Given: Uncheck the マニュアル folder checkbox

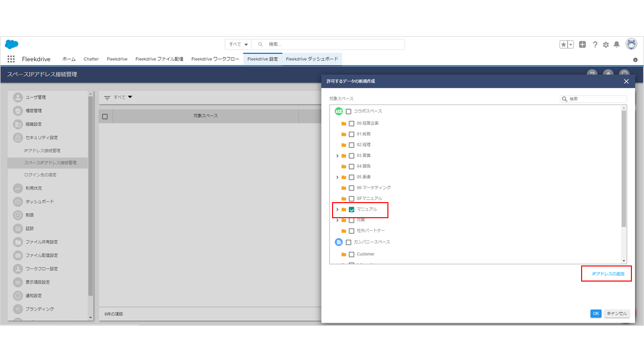Looking at the screenshot, I should [352, 210].
